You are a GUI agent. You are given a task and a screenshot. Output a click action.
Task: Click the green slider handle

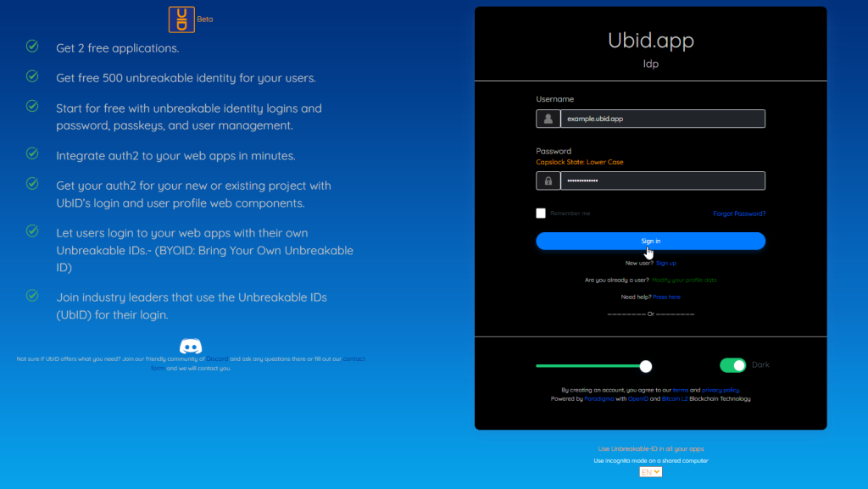tap(646, 366)
